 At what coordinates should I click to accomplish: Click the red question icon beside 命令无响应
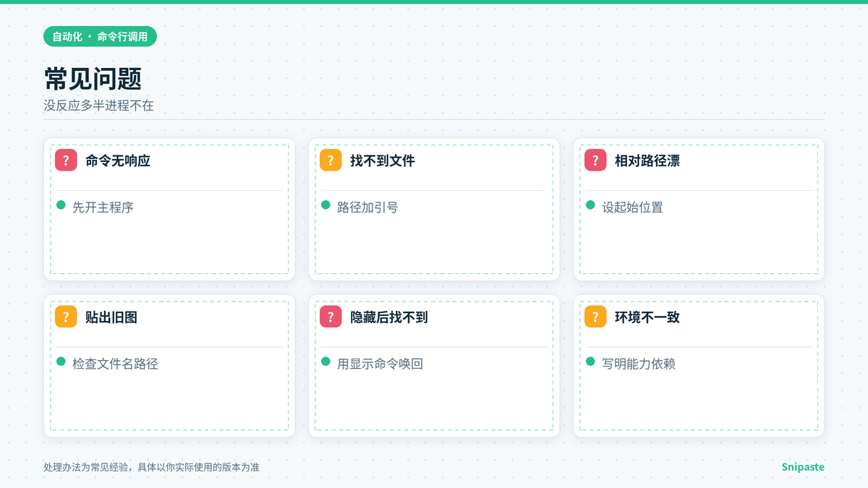(x=66, y=160)
